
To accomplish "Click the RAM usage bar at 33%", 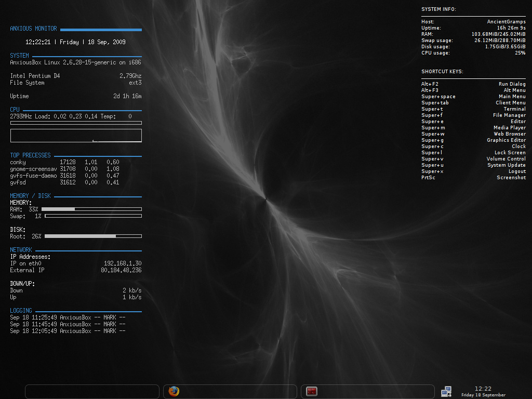I will pos(91,209).
